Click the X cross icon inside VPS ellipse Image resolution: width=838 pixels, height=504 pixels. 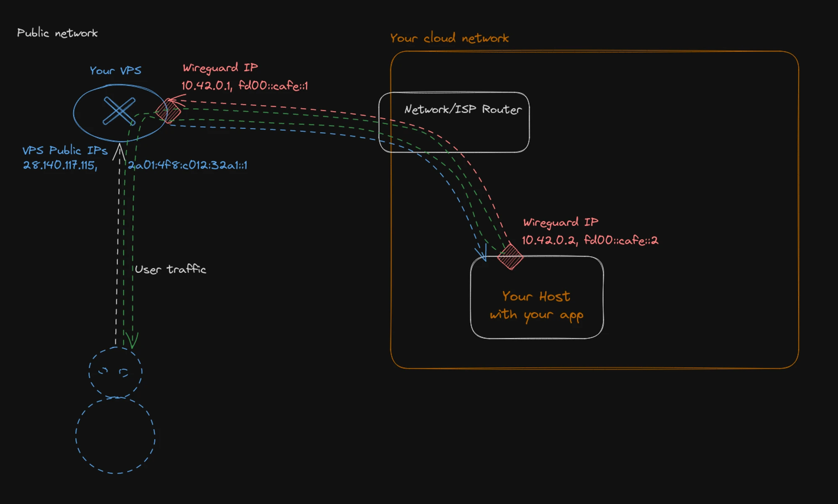pyautogui.click(x=119, y=111)
